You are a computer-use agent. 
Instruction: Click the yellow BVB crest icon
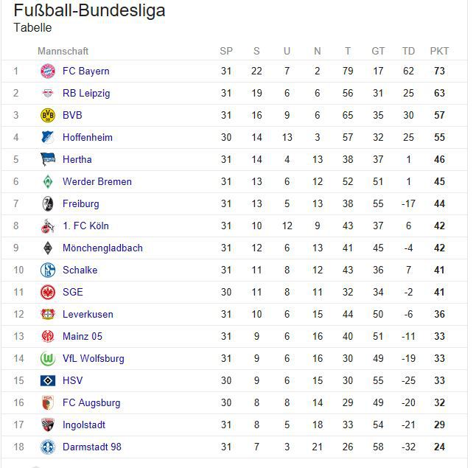point(48,116)
